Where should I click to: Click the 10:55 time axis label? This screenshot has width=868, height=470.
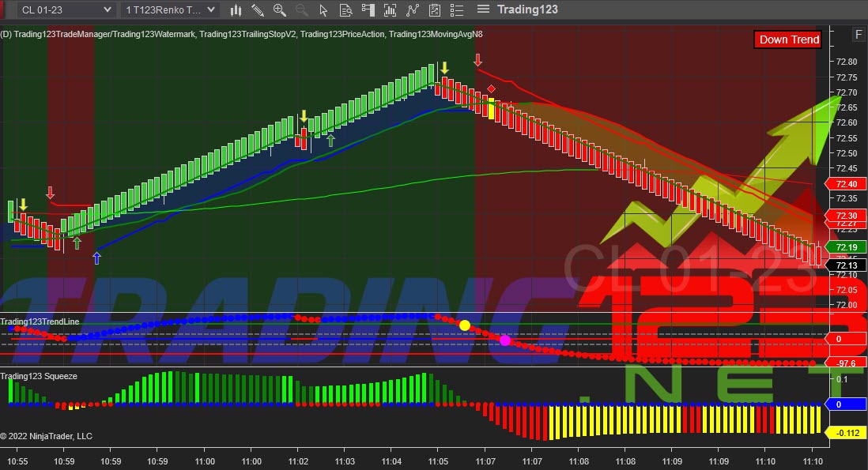coord(17,461)
